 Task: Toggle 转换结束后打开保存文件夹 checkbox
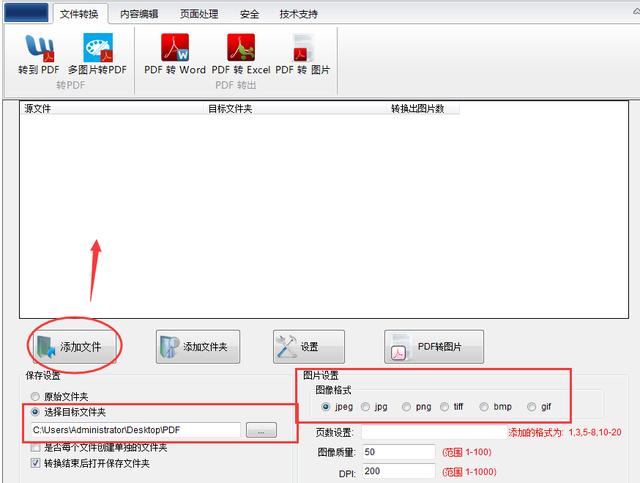36,463
